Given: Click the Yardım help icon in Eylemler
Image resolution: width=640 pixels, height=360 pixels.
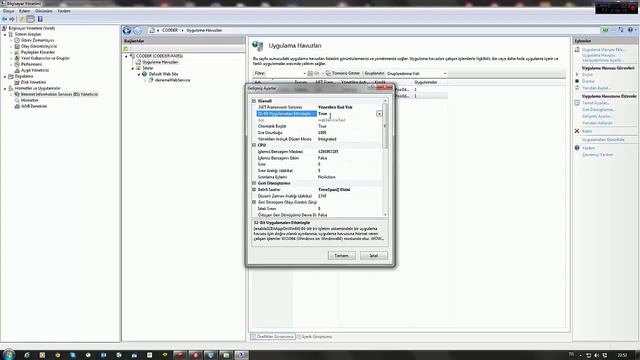Looking at the screenshot, I should coord(577,148).
